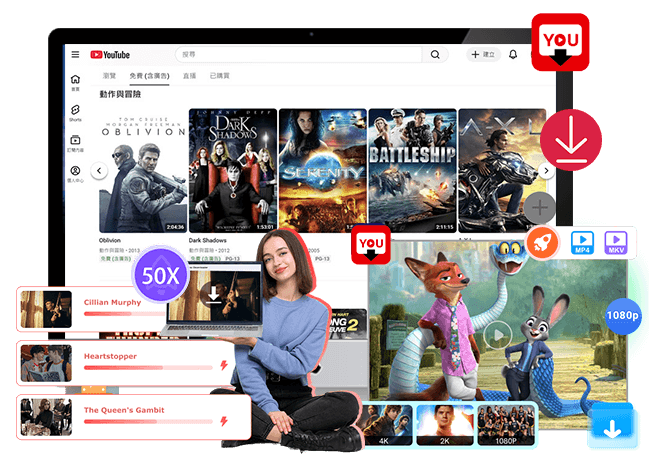Click download arrow on laptop screen
This screenshot has width=650, height=455.
tap(213, 293)
